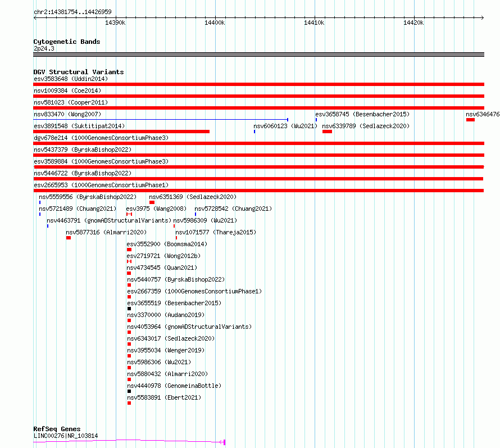Click the red bar under nsv6339789
This screenshot has width=500, height=448.
(327, 132)
